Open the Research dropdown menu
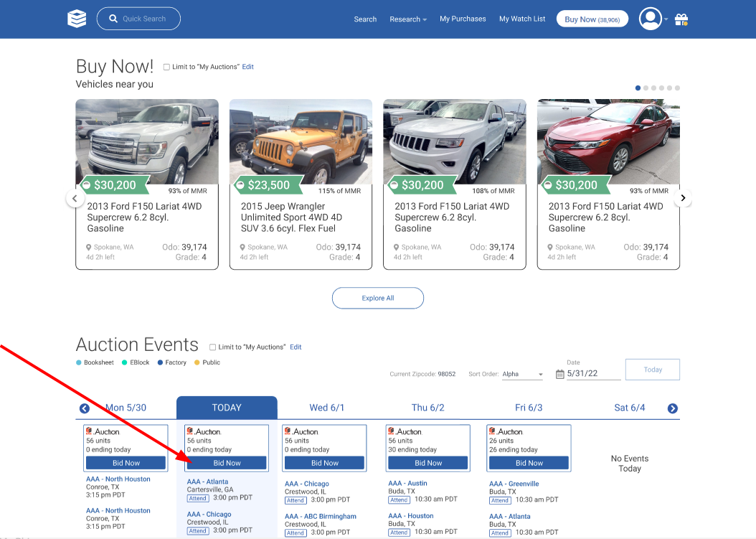Image resolution: width=756 pixels, height=539 pixels. [408, 19]
